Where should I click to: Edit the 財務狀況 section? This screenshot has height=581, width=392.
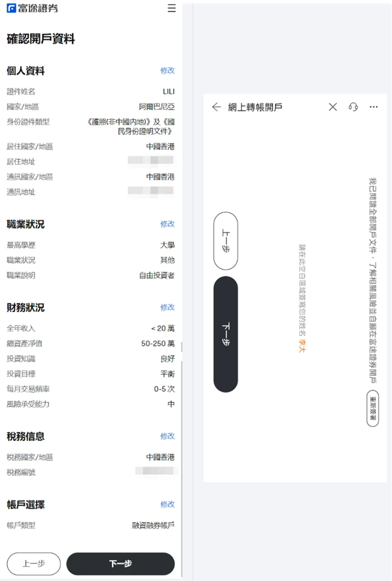pos(168,307)
